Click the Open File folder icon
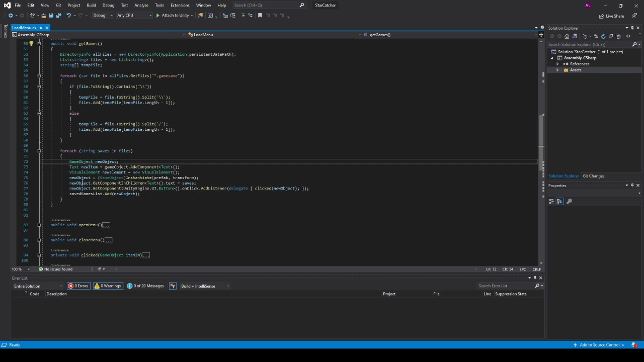This screenshot has width=644, height=362. (x=43, y=16)
